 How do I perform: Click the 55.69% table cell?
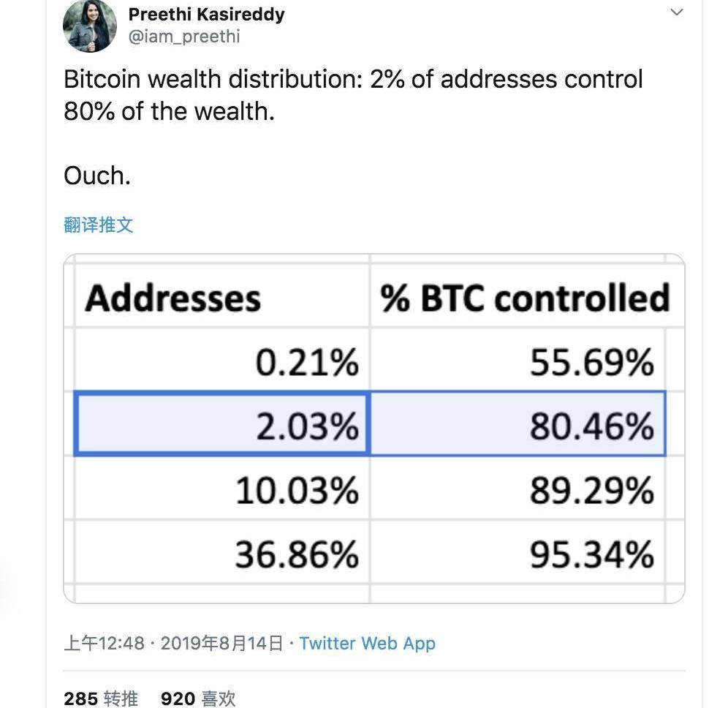coord(518,360)
